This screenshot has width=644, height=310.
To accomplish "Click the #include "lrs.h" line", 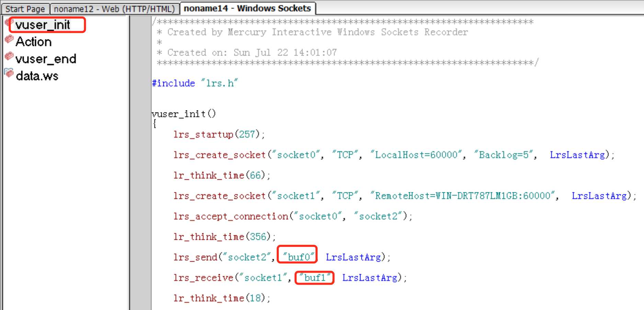I will (x=195, y=83).
